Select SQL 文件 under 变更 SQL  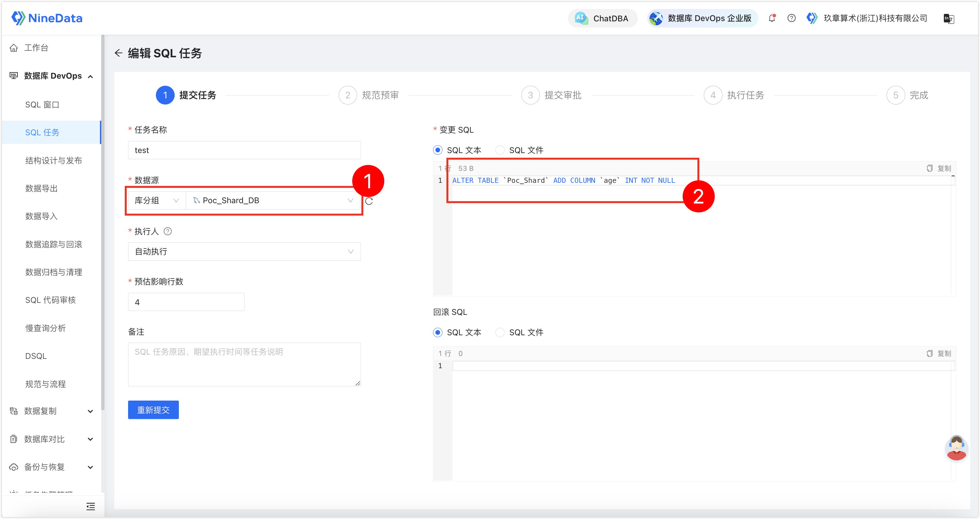[x=520, y=150]
